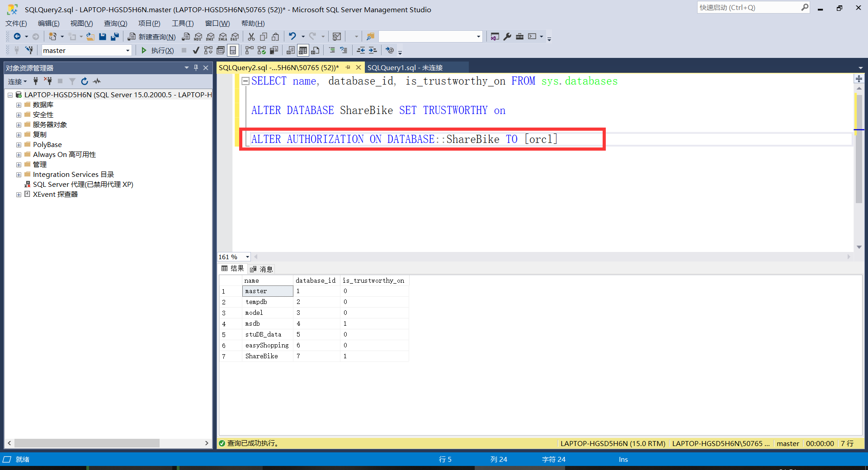The image size is (868, 470).
Task: Open the zoom percentage dropdown showing 161%
Action: pos(246,257)
